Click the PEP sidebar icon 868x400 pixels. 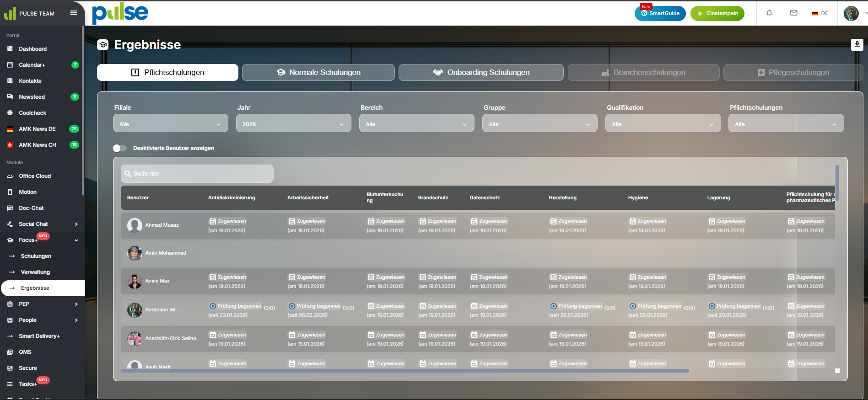coord(10,304)
